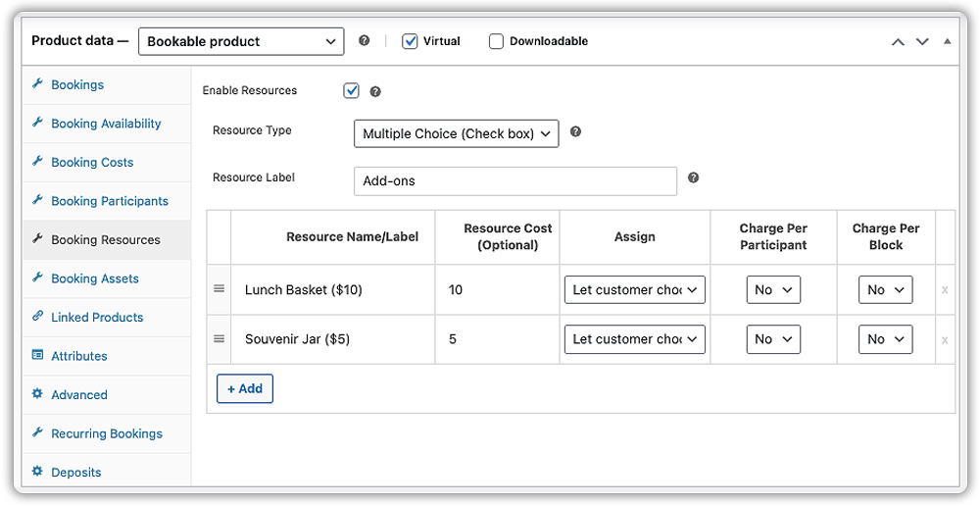Remove the Souvenir Jar resource row
Viewport: 980px width, 506px height.
click(945, 340)
